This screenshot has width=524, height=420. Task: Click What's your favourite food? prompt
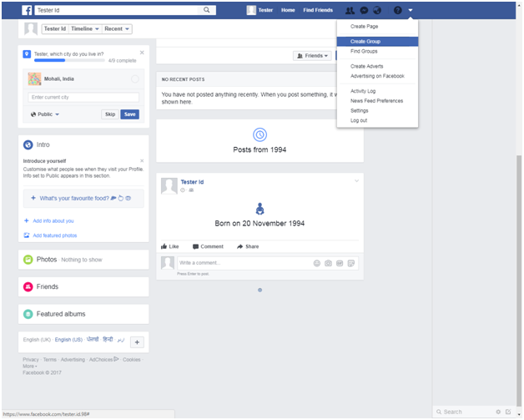pos(83,198)
